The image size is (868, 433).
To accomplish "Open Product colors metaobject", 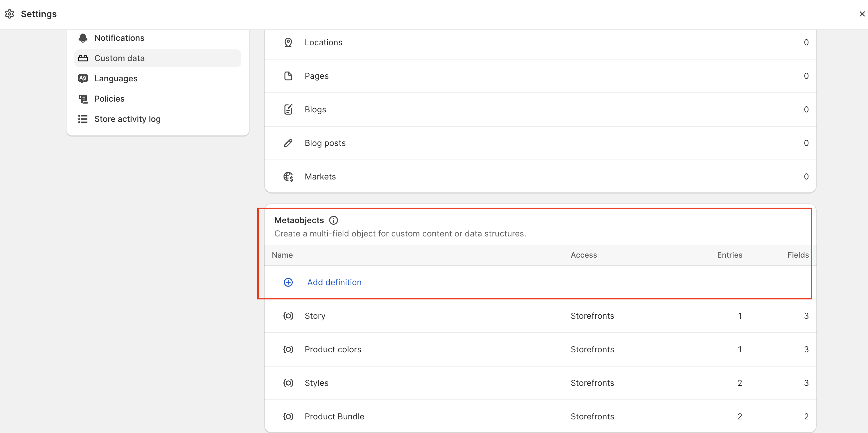I will (x=333, y=349).
